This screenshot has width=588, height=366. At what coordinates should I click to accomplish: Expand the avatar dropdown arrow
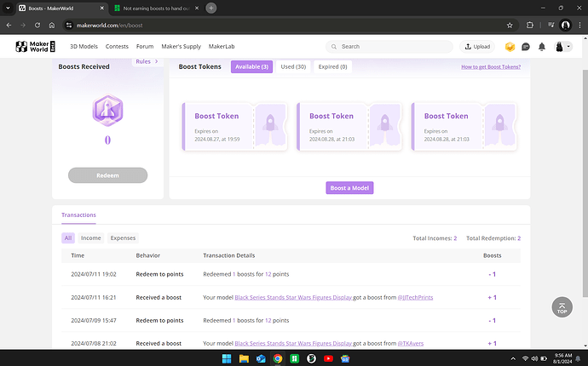[x=568, y=47]
